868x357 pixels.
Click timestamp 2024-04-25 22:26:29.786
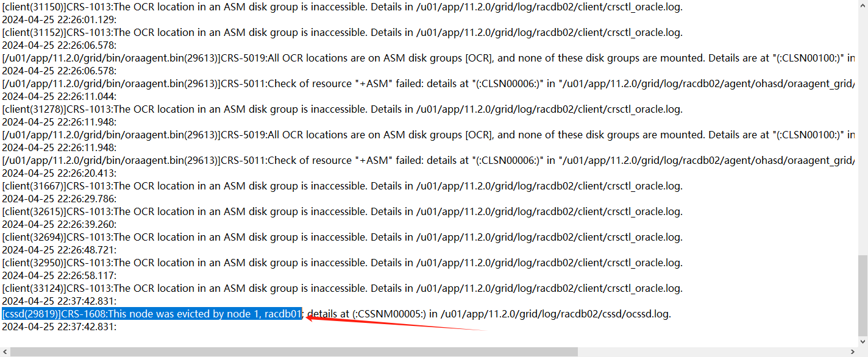point(59,199)
